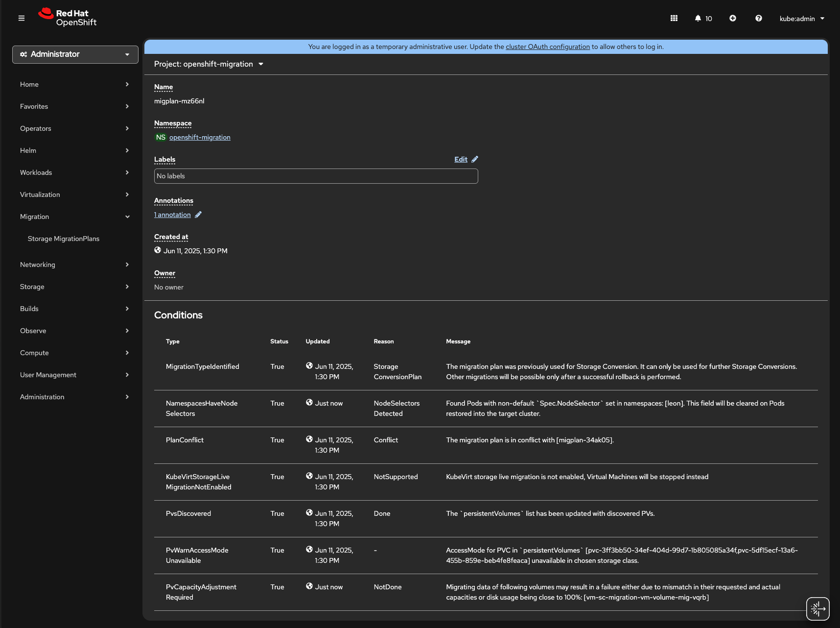The width and height of the screenshot is (840, 628).
Task: Click the PvsDiscovered condition type
Action: [188, 513]
